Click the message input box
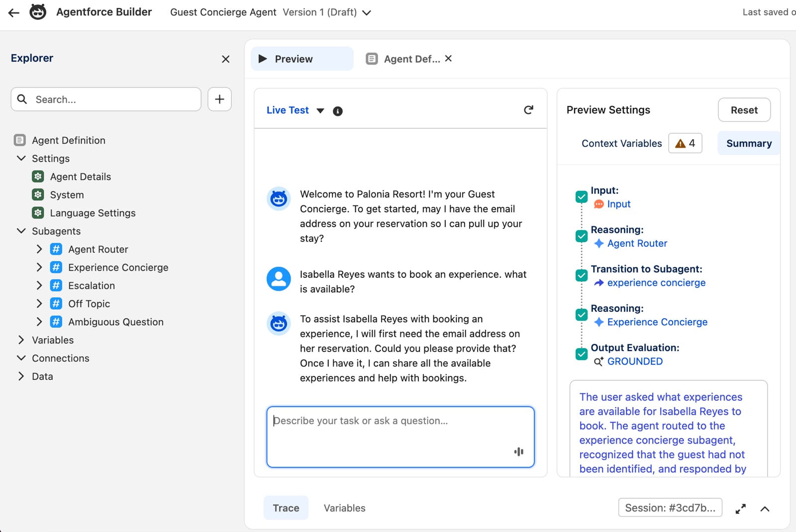796x532 pixels. pyautogui.click(x=400, y=437)
